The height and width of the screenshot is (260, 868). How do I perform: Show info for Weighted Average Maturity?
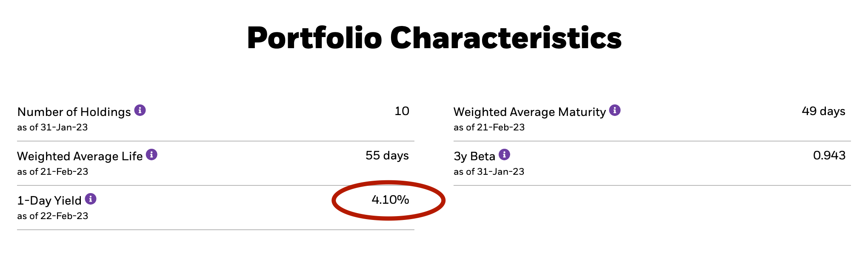(x=615, y=110)
